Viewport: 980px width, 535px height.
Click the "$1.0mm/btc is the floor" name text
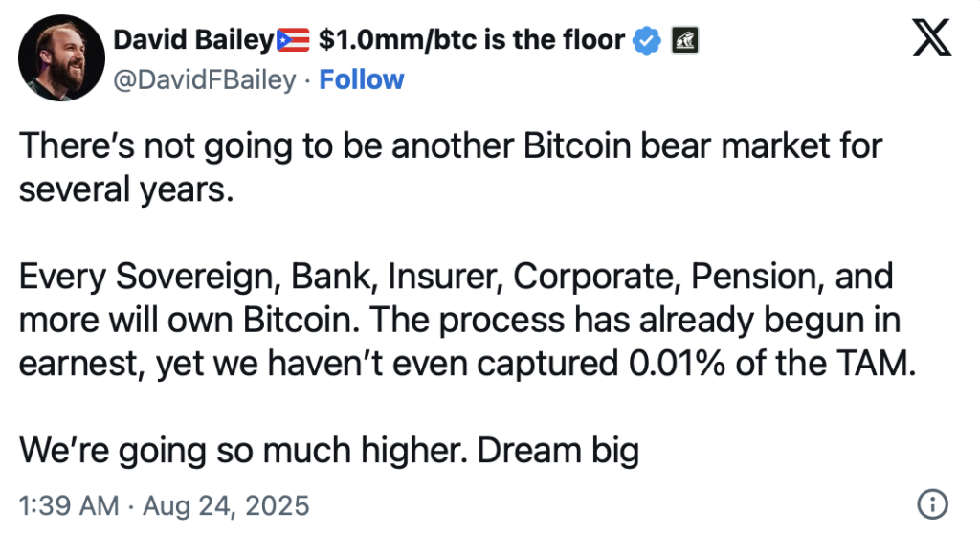tap(471, 40)
